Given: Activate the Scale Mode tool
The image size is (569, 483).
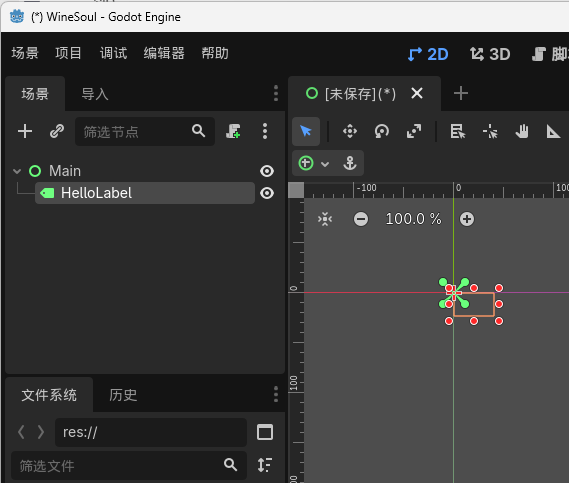Looking at the screenshot, I should coord(414,131).
